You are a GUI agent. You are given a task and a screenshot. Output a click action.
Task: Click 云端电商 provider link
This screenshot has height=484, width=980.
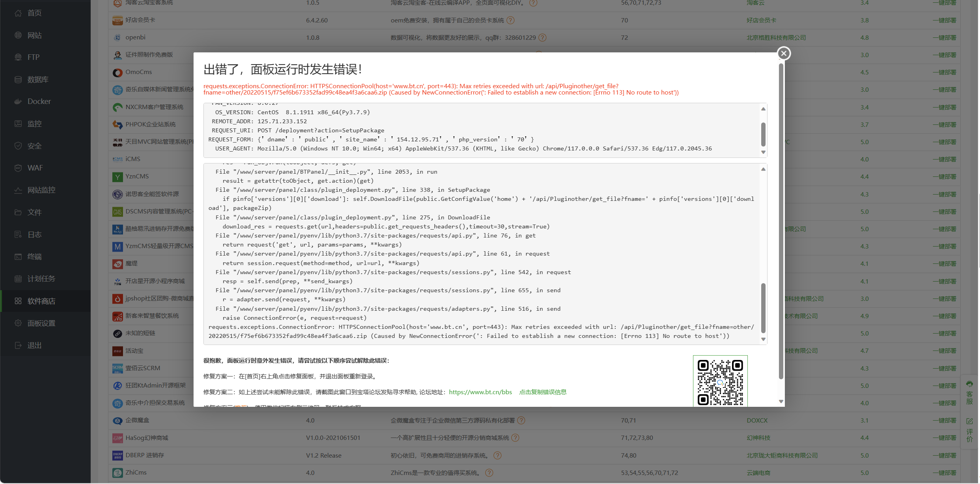[x=758, y=473]
